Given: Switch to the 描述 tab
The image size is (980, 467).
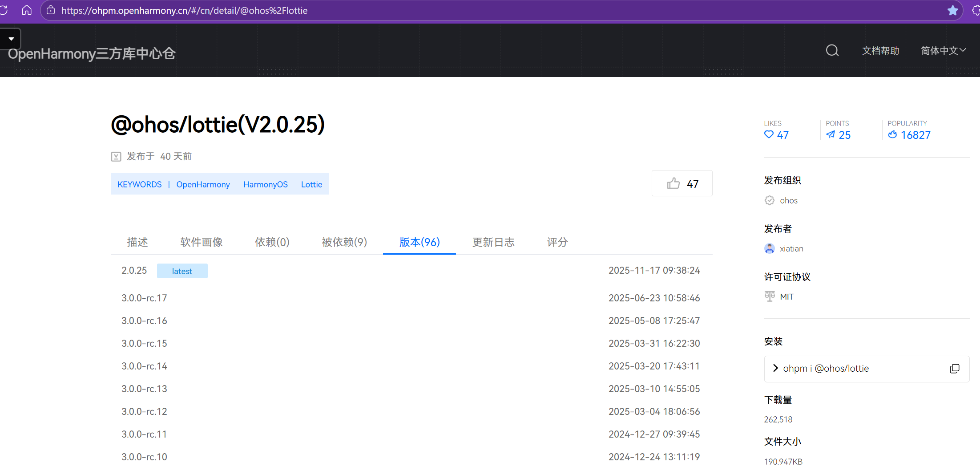Looking at the screenshot, I should pos(137,242).
